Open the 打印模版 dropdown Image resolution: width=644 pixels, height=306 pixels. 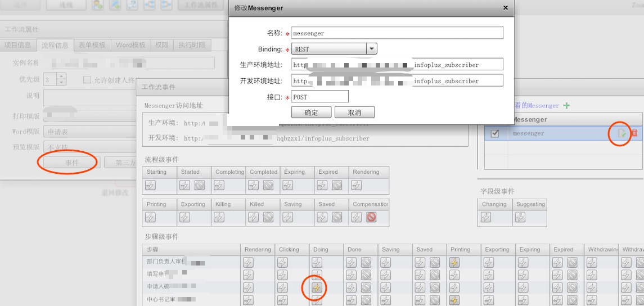(91, 116)
